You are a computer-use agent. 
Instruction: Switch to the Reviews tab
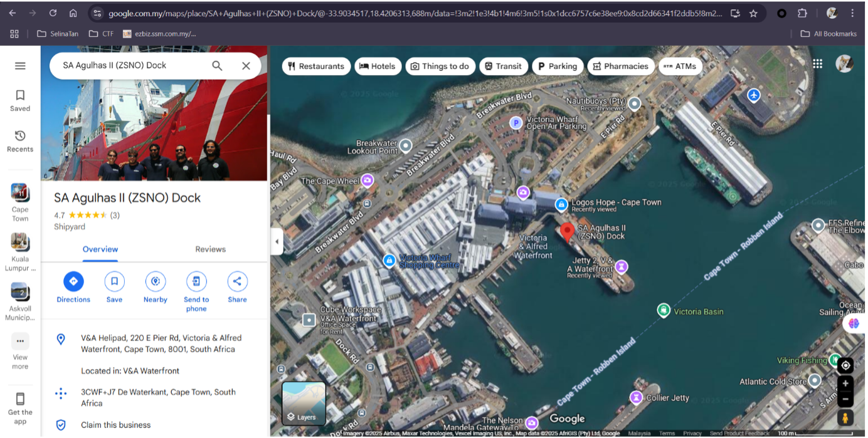tap(210, 249)
